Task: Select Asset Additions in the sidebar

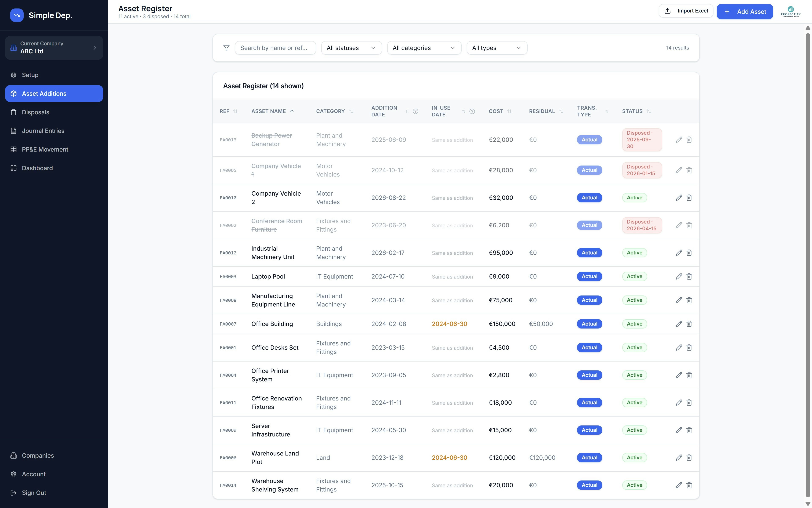Action: click(54, 93)
